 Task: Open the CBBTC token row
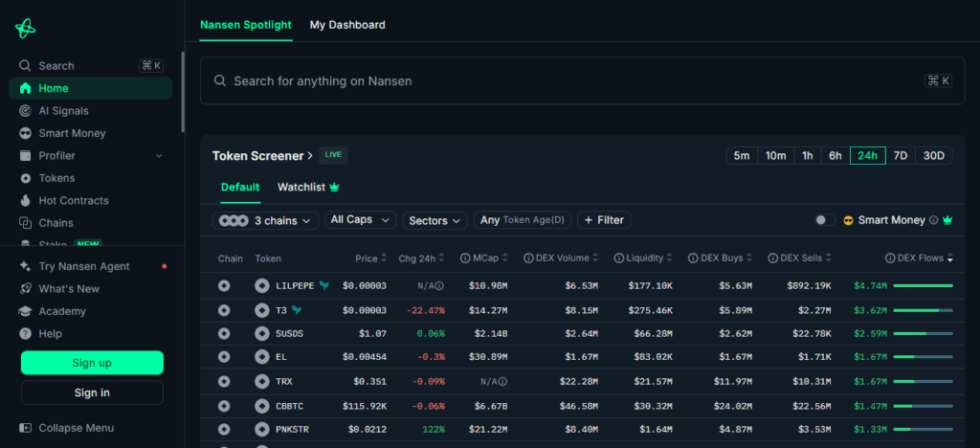point(582,406)
